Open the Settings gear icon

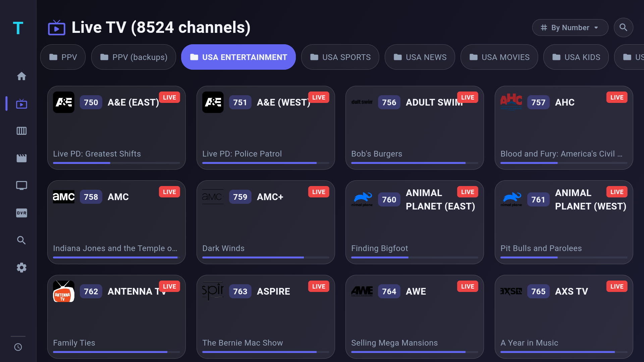click(x=21, y=267)
